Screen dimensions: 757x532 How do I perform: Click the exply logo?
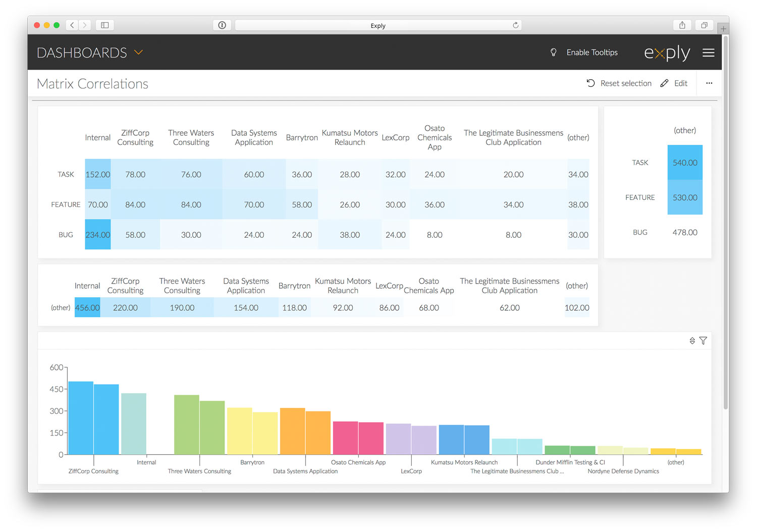(667, 52)
